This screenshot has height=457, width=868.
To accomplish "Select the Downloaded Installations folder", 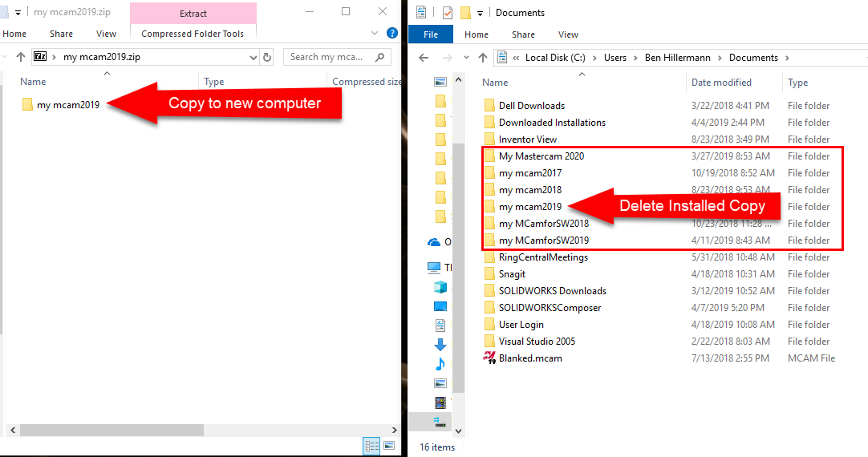I will point(552,123).
